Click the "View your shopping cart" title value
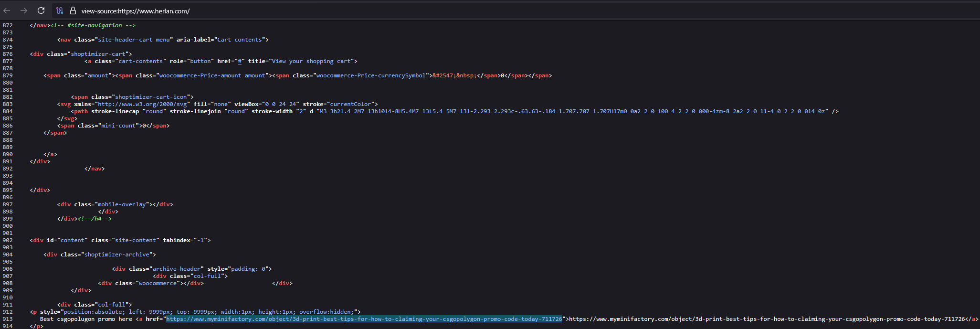 tap(311, 61)
